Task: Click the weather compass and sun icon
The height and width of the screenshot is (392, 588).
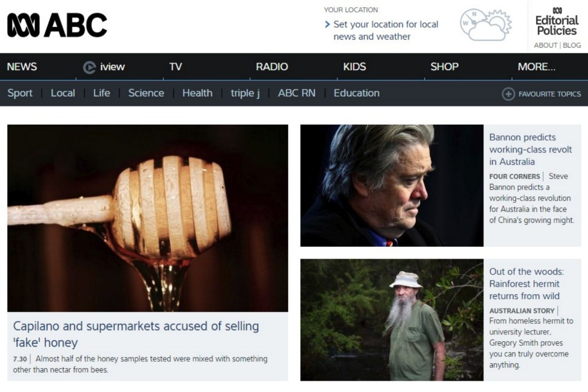Action: 485,25
